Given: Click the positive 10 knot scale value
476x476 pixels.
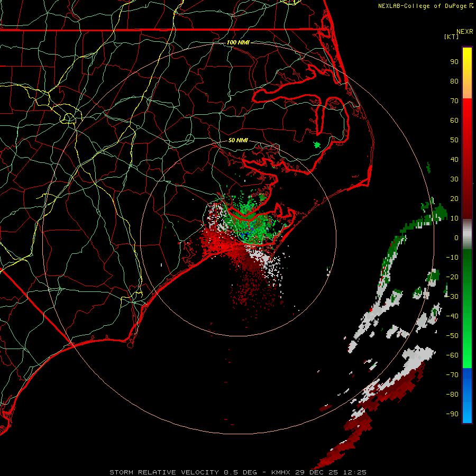Looking at the screenshot, I should pyautogui.click(x=454, y=218).
